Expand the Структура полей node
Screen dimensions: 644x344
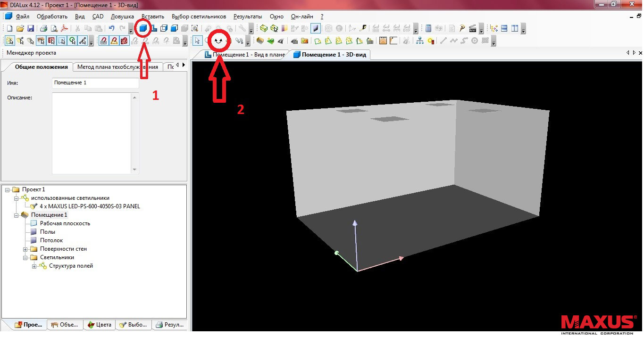34,266
